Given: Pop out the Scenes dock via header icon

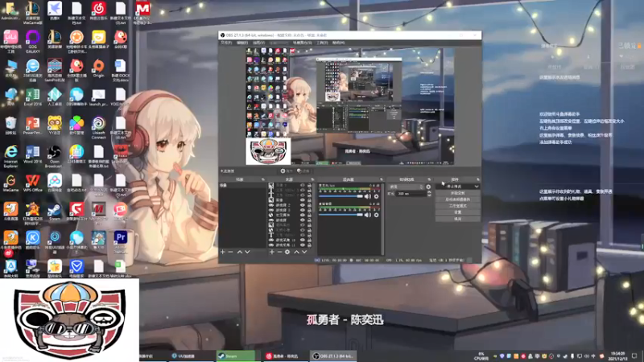Looking at the screenshot, I should [x=263, y=179].
